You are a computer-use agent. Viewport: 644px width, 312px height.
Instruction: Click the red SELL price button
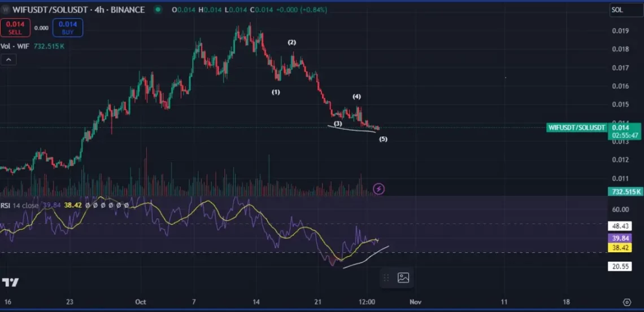click(x=15, y=27)
